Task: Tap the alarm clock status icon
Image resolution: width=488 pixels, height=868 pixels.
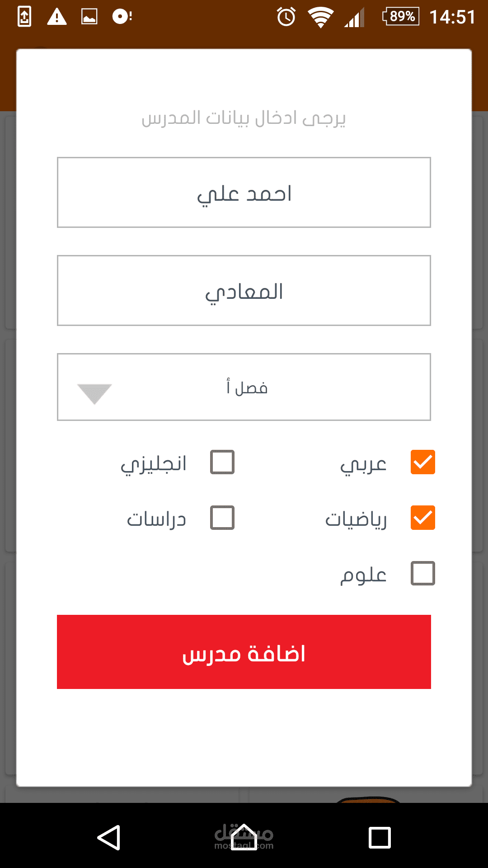Action: [286, 17]
